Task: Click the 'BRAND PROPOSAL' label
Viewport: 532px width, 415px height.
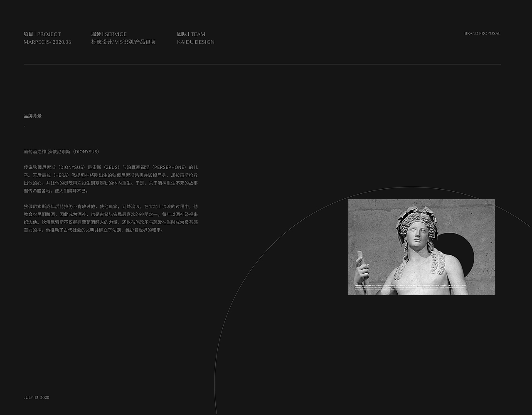Action: click(483, 33)
